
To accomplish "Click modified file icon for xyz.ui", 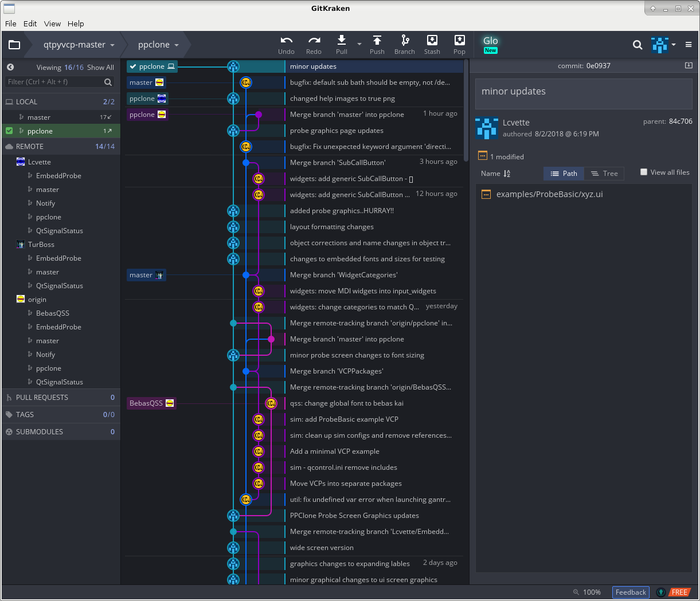I will [x=486, y=194].
